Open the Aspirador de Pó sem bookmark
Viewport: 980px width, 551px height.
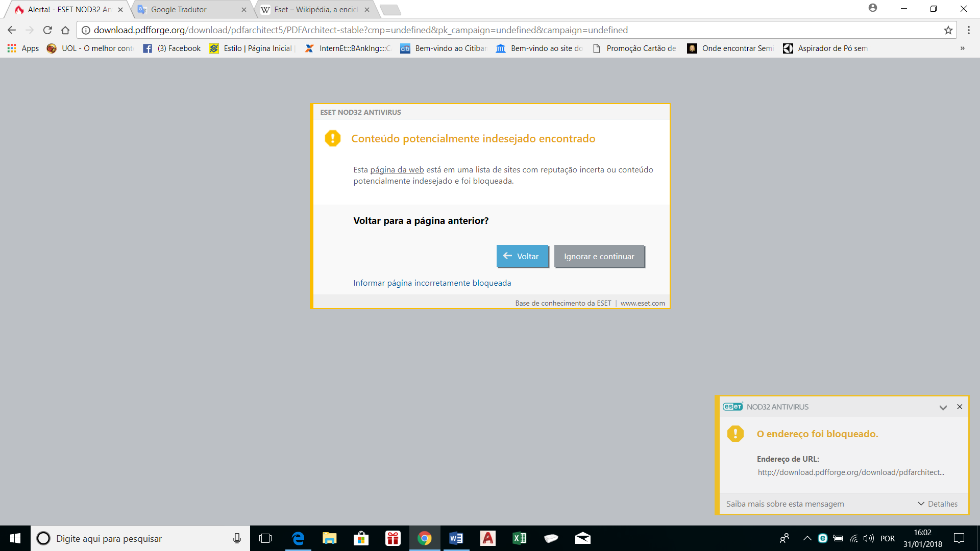click(825, 48)
